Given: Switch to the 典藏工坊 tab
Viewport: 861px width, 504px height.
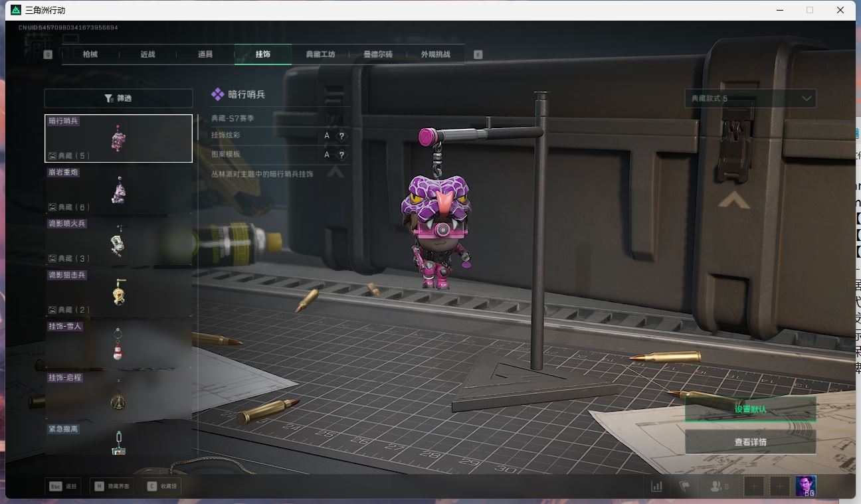Looking at the screenshot, I should [320, 54].
